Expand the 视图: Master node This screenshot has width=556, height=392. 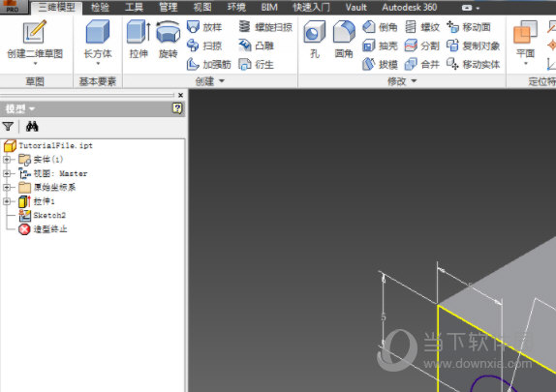coord(7,173)
